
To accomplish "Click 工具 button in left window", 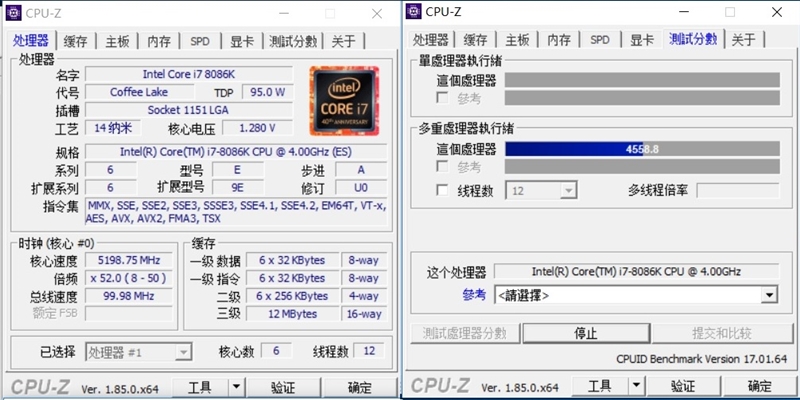I will tap(199, 388).
